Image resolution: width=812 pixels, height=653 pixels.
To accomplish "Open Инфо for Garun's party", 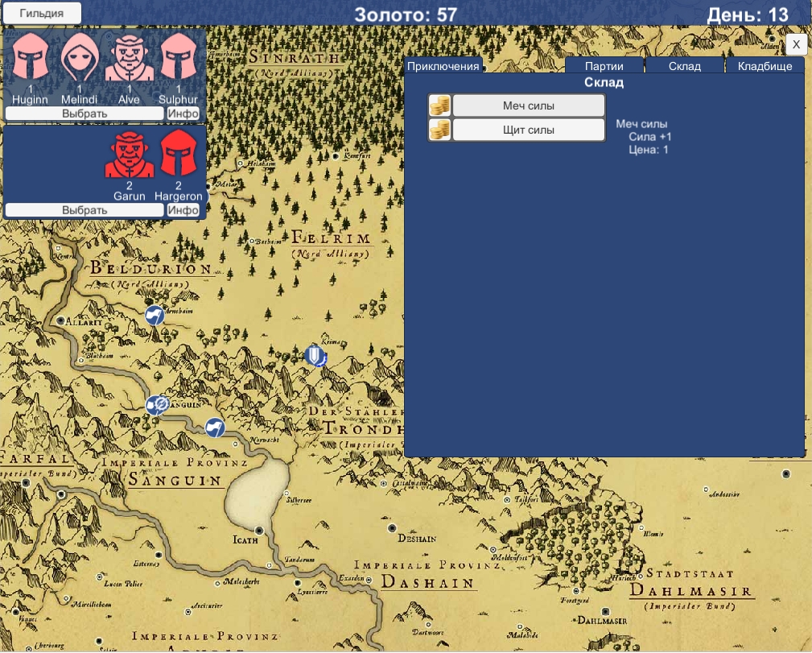I will 183,210.
